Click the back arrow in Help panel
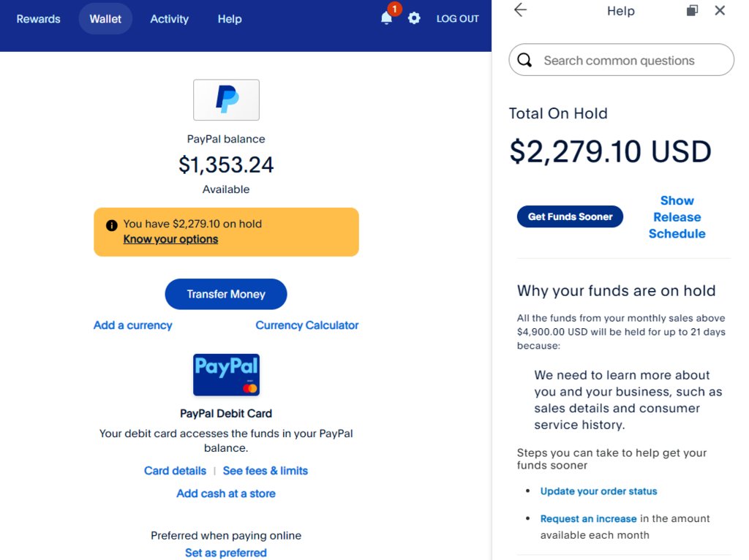The width and height of the screenshot is (749, 560). [x=520, y=10]
